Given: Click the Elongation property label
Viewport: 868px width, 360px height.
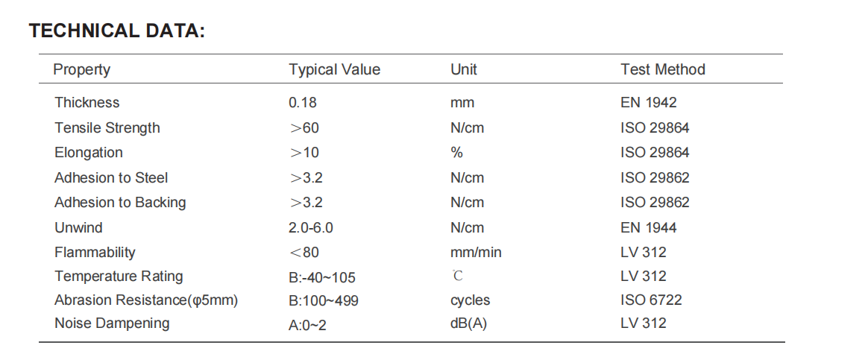Looking at the screenshot, I should point(88,153).
